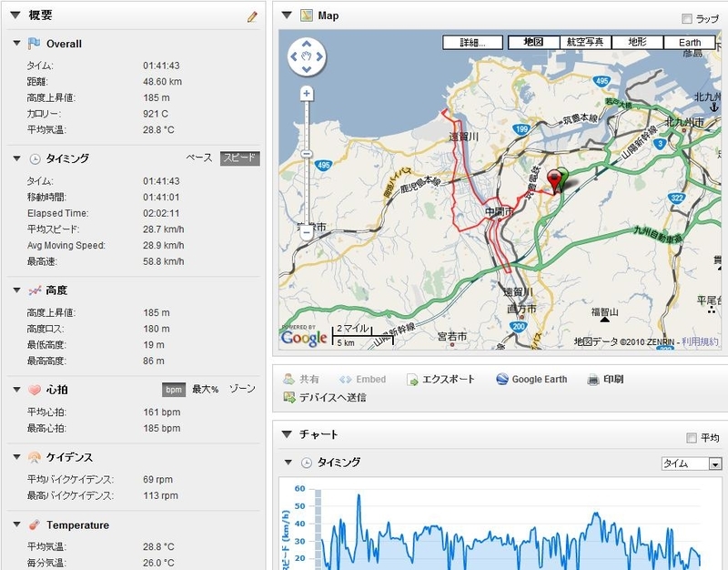Screen dimensions: 728x570
Task: Click the Google logo on the map
Action: tap(304, 338)
